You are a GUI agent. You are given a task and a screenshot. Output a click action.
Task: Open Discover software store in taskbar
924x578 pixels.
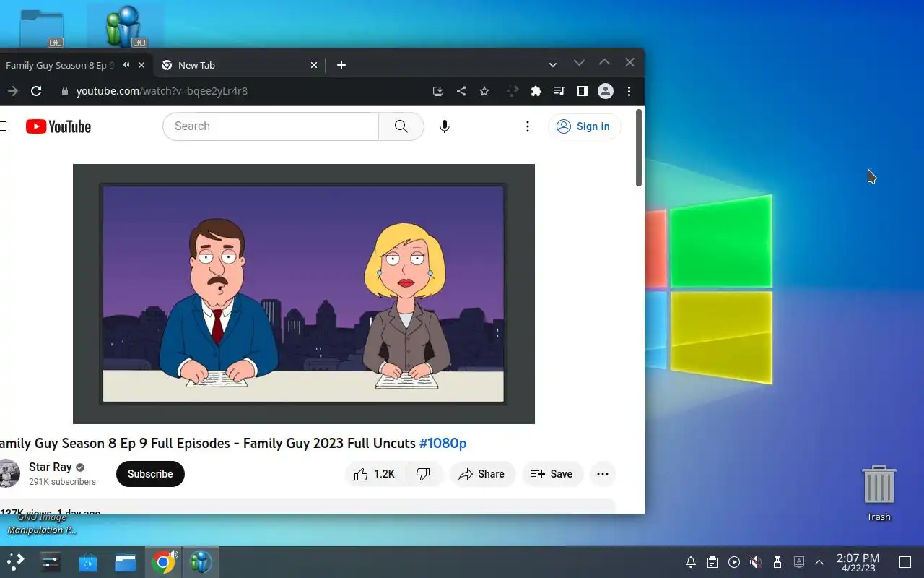tap(88, 562)
